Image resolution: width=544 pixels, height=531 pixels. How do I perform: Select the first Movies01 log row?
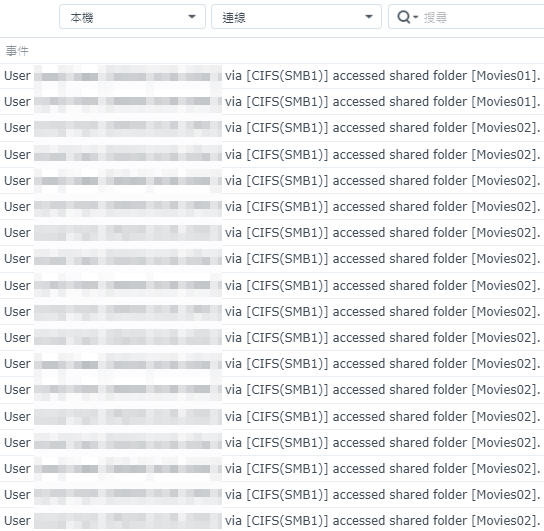point(272,76)
